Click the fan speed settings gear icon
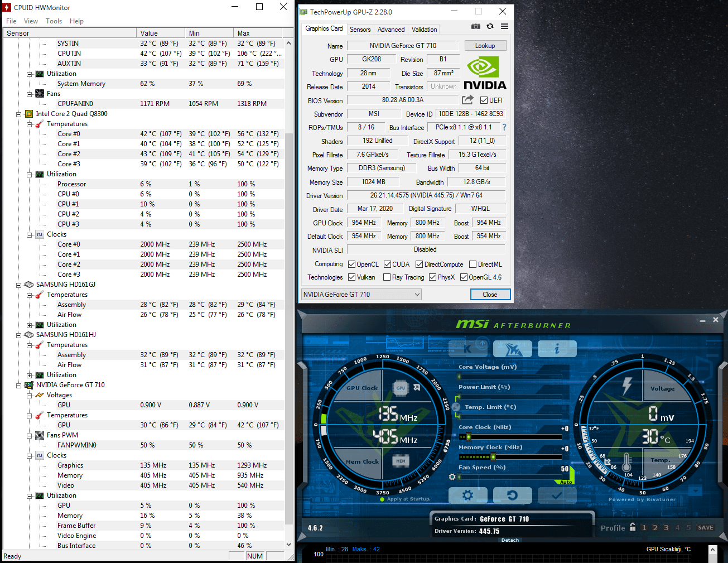This screenshot has height=563, width=728. coord(452,477)
